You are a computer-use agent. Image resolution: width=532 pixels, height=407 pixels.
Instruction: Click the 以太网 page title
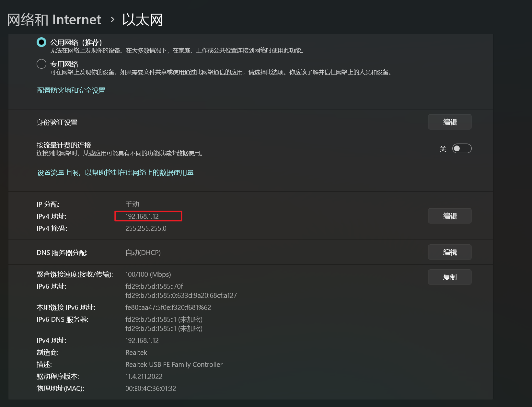143,19
